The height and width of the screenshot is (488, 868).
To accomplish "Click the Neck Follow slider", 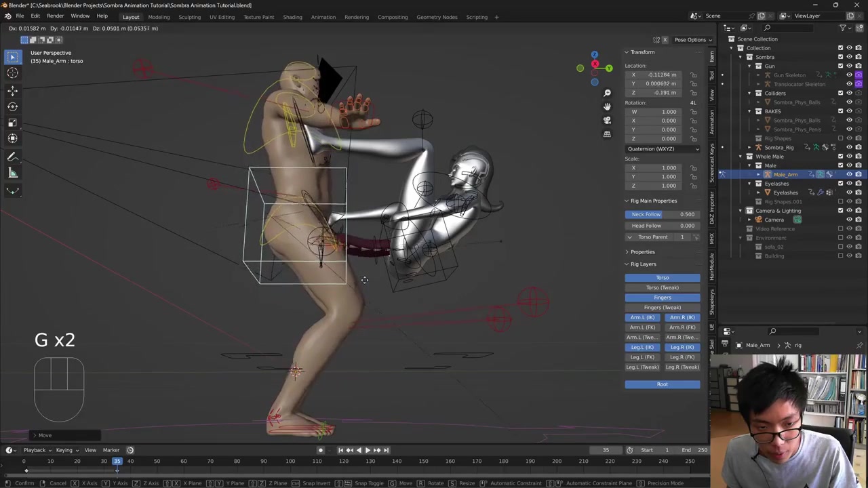I will coord(662,214).
